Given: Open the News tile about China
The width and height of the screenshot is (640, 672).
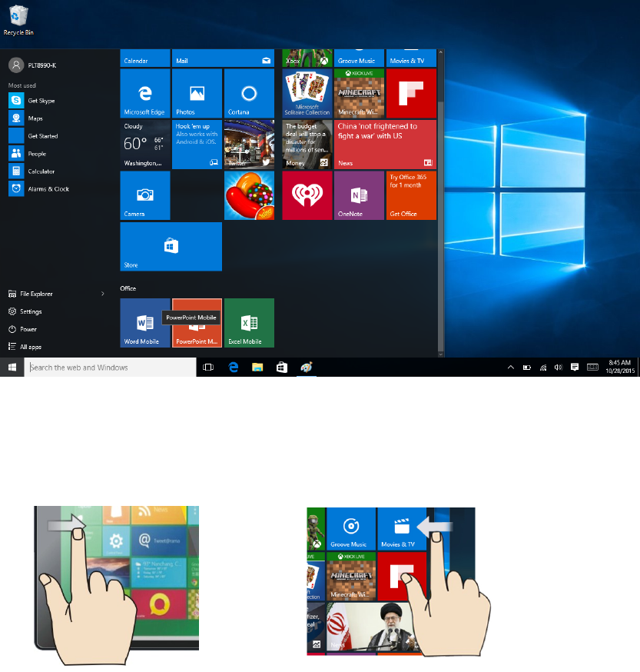Looking at the screenshot, I should point(385,145).
